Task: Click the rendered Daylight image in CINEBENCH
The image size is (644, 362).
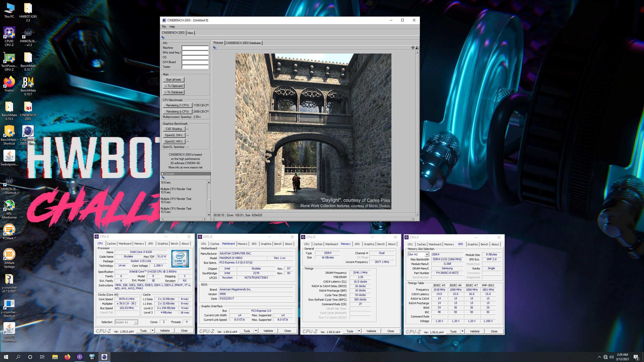Action: click(x=313, y=131)
